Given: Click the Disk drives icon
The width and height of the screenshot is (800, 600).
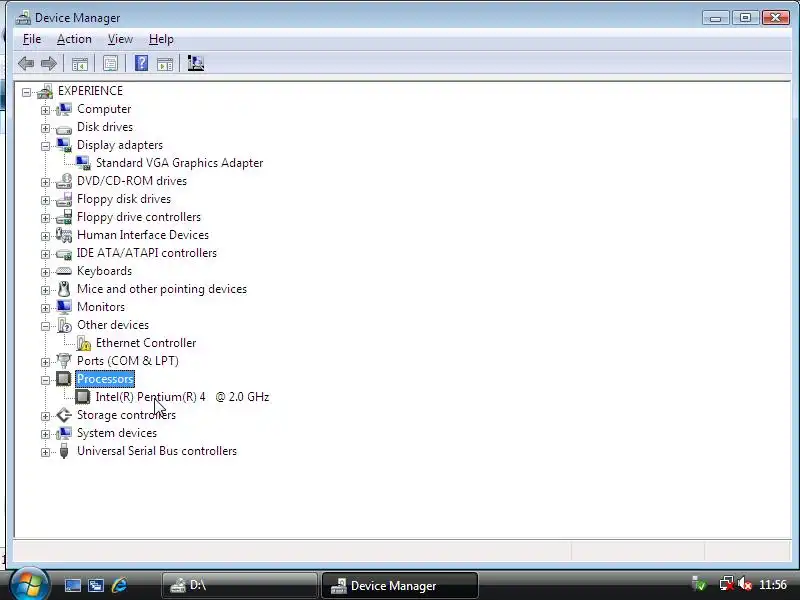Looking at the screenshot, I should pos(64,129).
